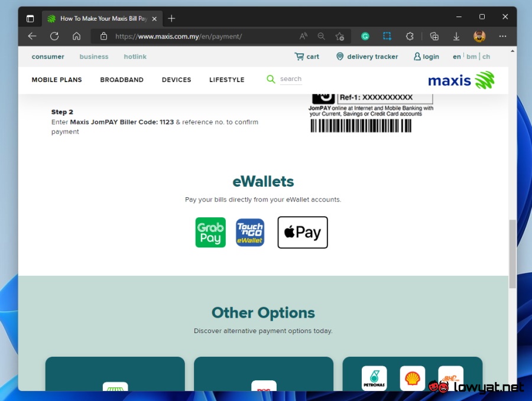Screen dimensions: 532x401
Task: Refresh the current page
Action: coord(54,36)
